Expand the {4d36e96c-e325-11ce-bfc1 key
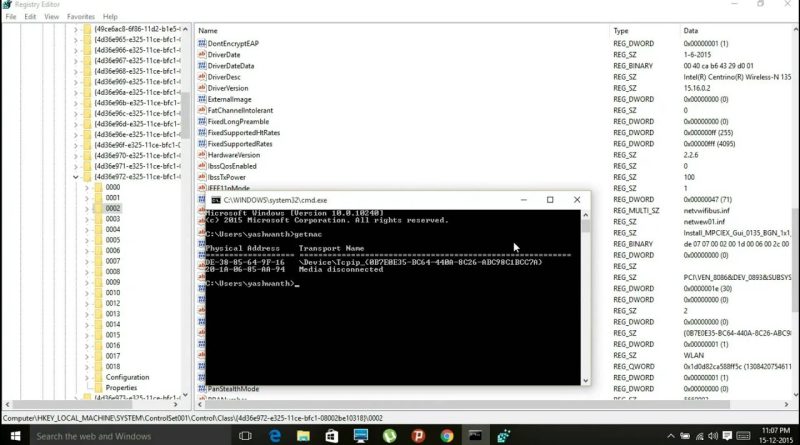Image resolution: width=800 pixels, height=445 pixels. pos(76,113)
